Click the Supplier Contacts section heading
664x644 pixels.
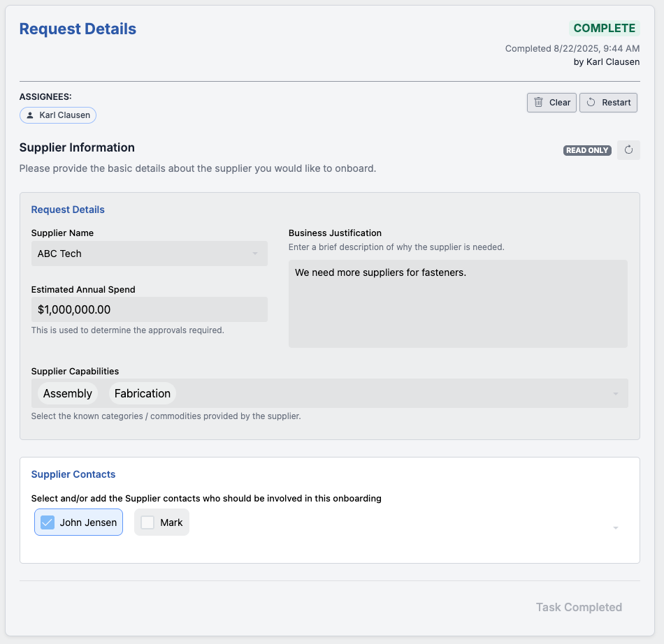pyautogui.click(x=73, y=474)
